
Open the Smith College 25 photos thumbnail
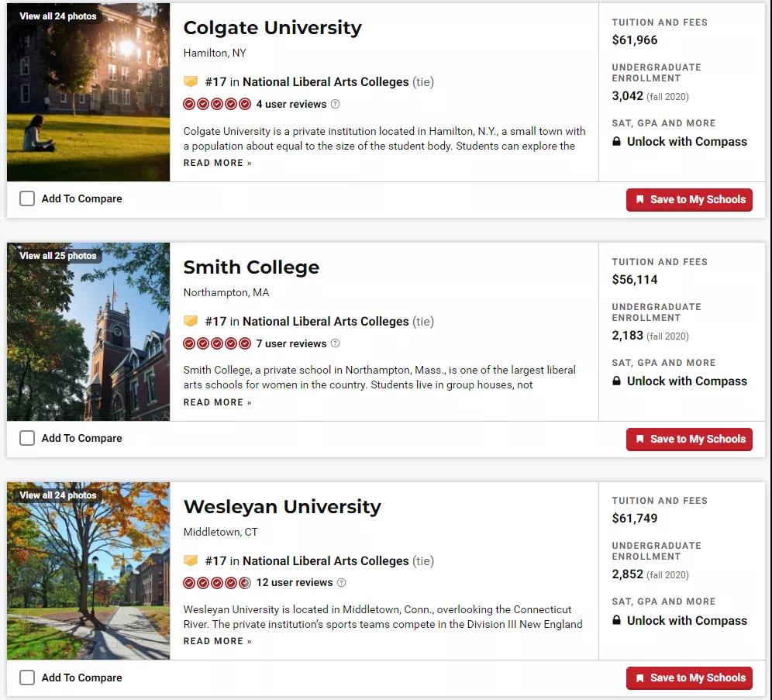click(x=88, y=332)
